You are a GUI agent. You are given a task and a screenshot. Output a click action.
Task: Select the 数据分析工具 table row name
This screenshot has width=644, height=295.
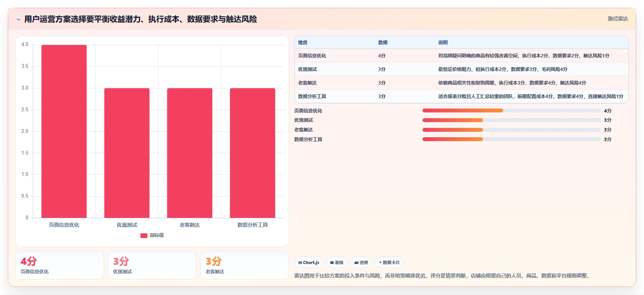(x=312, y=97)
